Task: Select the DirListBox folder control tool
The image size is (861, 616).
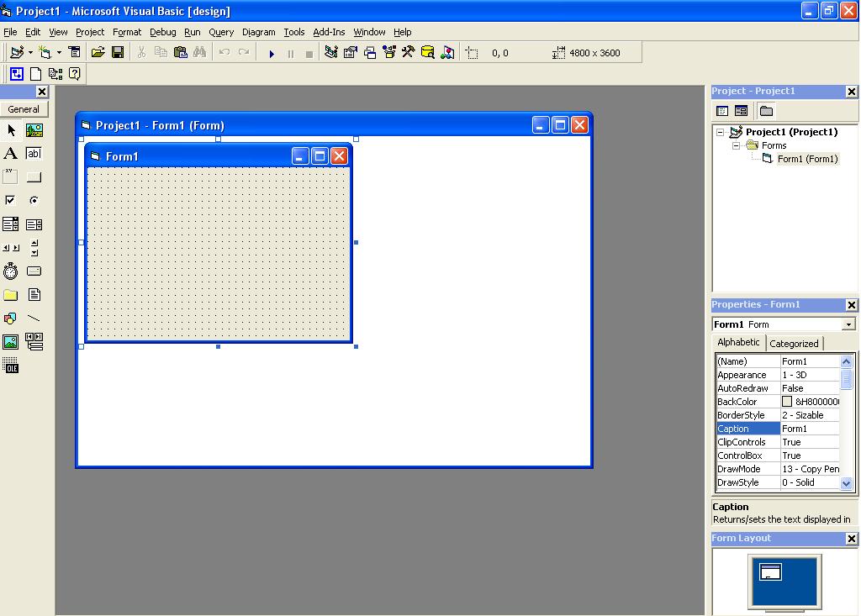Action: click(11, 295)
